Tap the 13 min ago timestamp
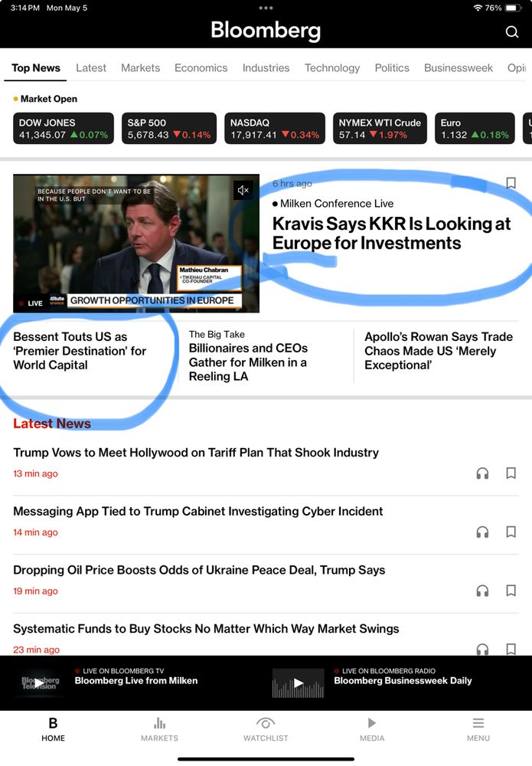 tap(36, 473)
